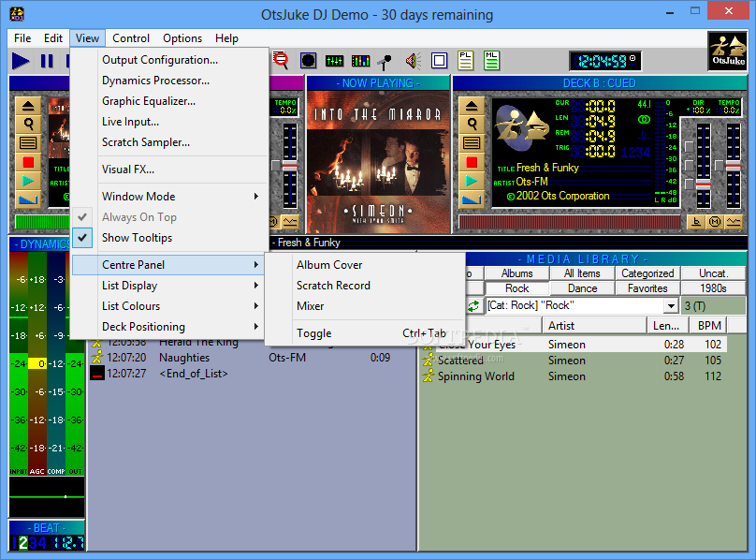Choose Output Configuration... from View menu
The image size is (756, 560).
click(x=167, y=60)
